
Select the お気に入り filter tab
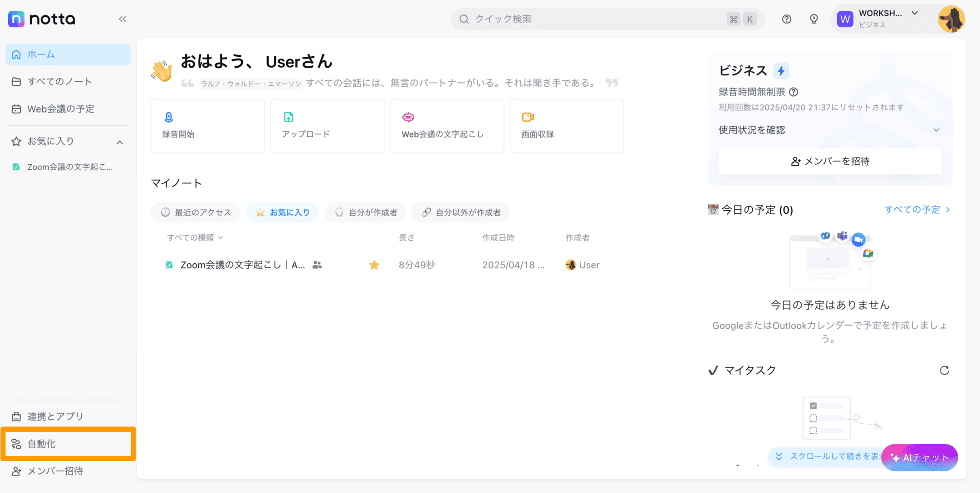(282, 212)
